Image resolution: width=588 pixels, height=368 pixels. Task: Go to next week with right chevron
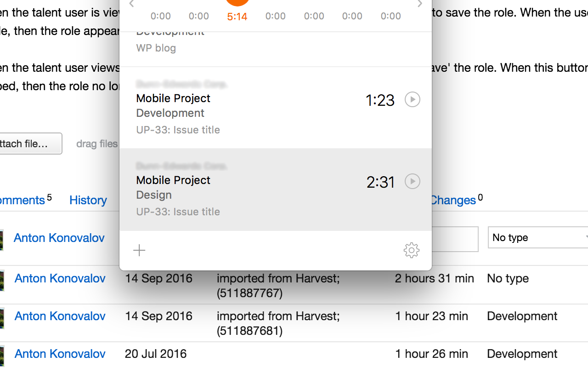(419, 4)
